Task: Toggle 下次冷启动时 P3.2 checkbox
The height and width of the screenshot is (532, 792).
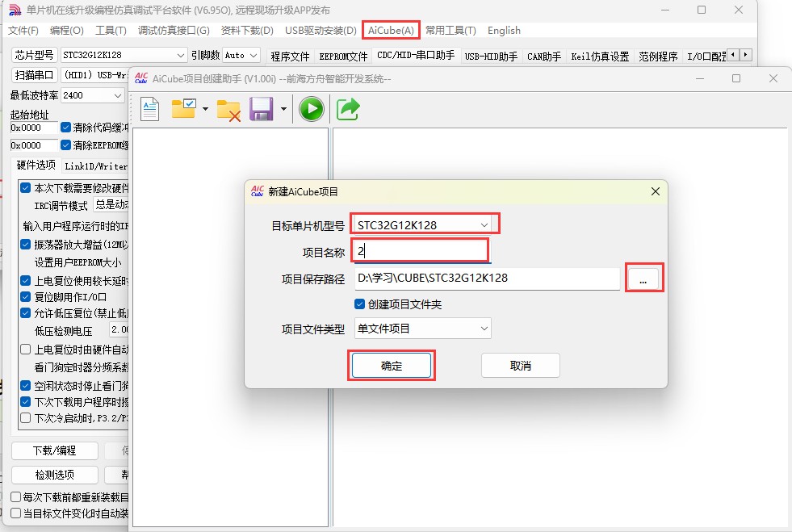Action: click(x=25, y=418)
